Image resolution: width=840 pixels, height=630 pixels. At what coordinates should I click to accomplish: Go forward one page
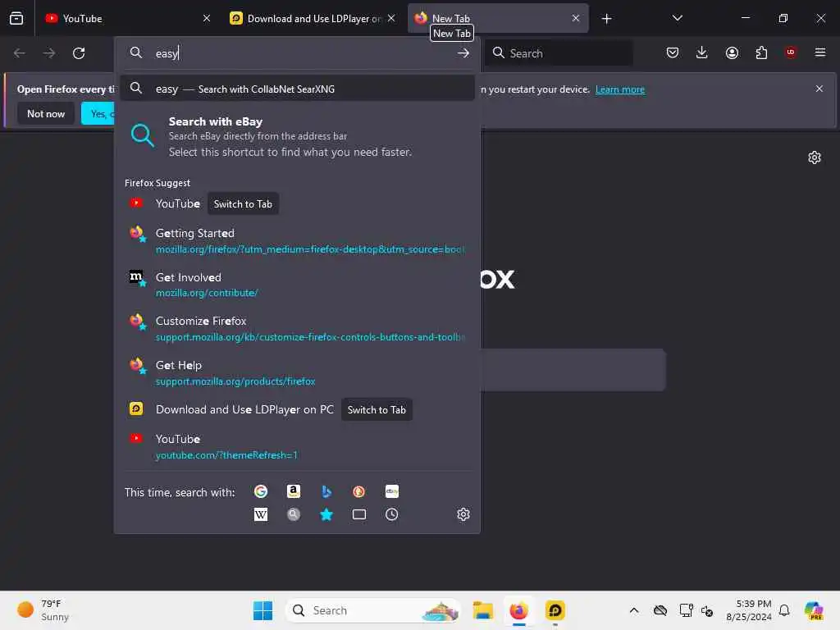click(48, 53)
